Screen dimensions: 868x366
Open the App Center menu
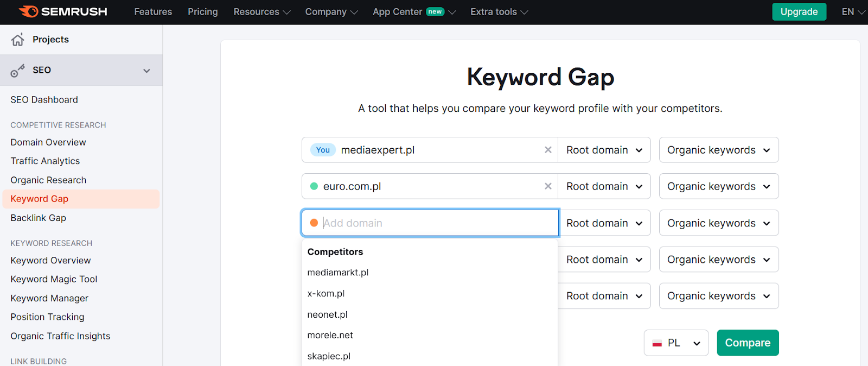pyautogui.click(x=414, y=12)
